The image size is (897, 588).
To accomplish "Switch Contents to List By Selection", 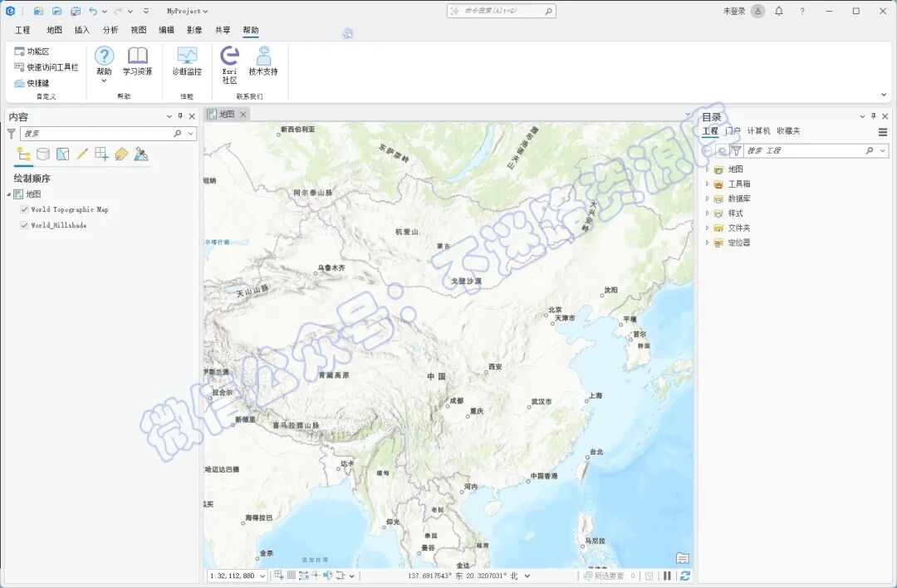I will [63, 154].
